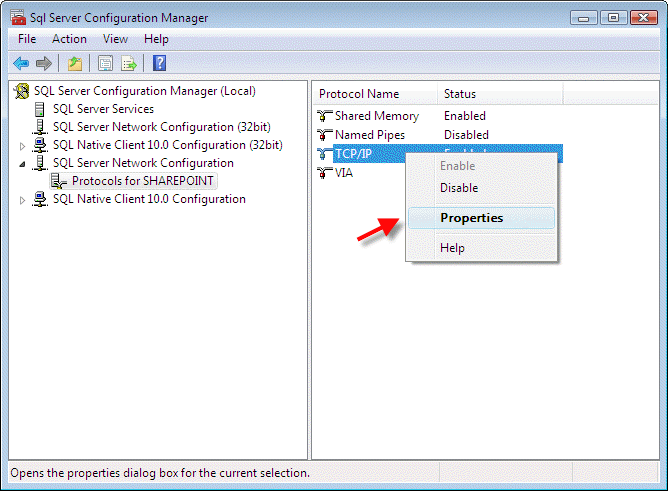The width and height of the screenshot is (668, 491).
Task: Select the VIA protocol row
Action: [x=344, y=173]
